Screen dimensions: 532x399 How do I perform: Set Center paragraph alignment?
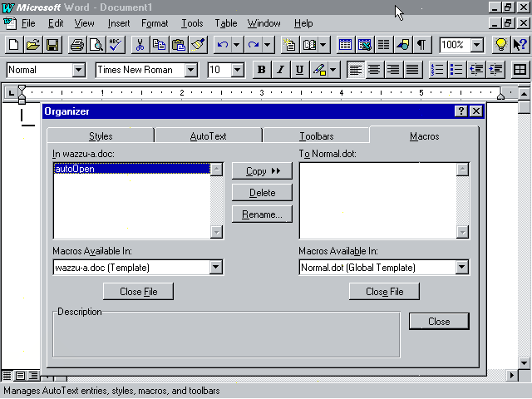(375, 70)
